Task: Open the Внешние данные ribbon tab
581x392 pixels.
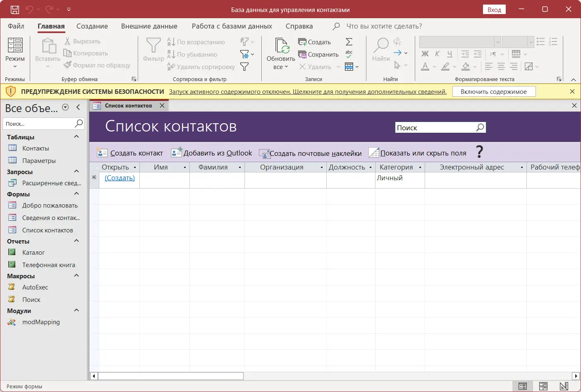Action: pyautogui.click(x=149, y=26)
